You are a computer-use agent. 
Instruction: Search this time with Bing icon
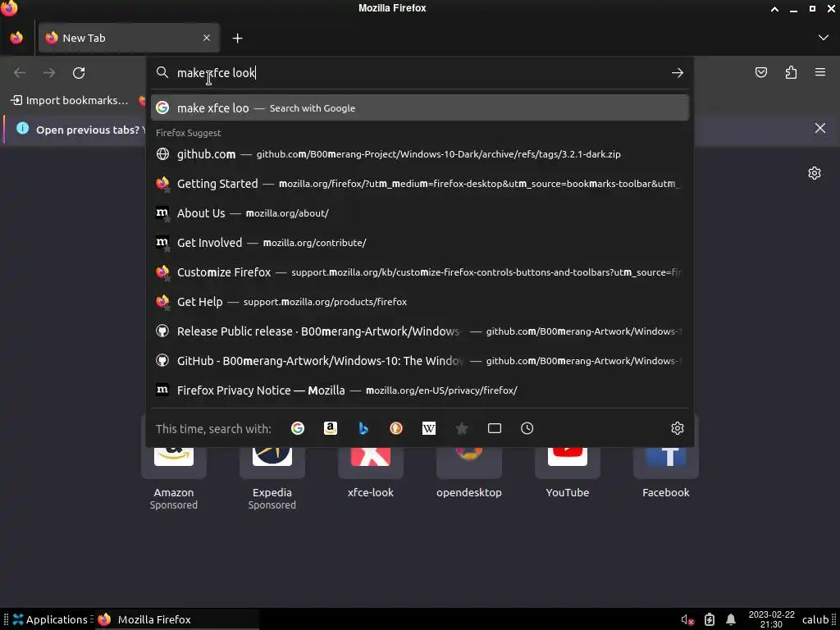pyautogui.click(x=363, y=428)
